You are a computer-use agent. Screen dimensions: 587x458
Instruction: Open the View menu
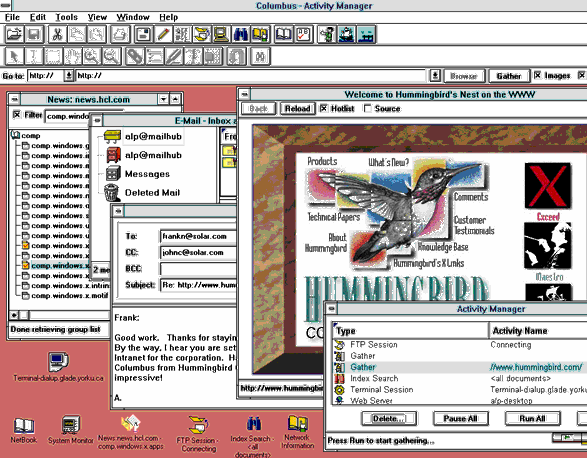97,17
